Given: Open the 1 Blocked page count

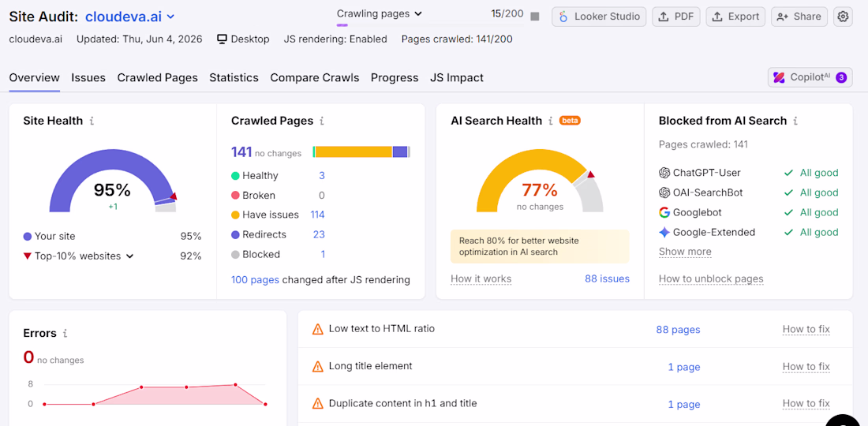Looking at the screenshot, I should tap(322, 255).
